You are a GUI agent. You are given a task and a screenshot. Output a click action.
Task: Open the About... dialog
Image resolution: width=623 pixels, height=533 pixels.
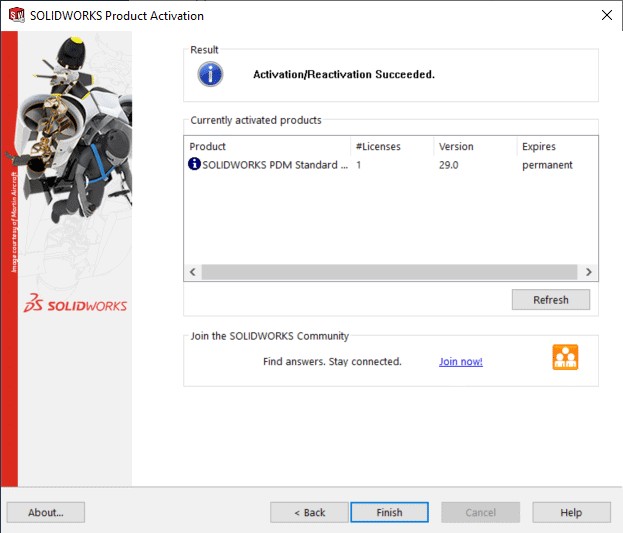46,512
